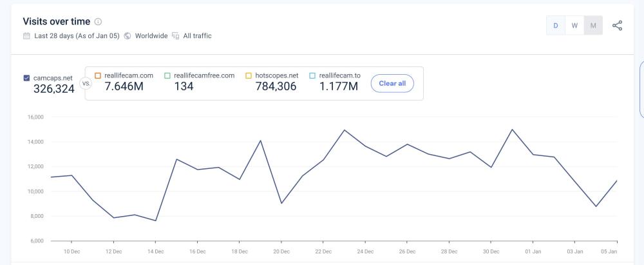This screenshot has width=644, height=265.
Task: Tick the reallifecamfree.com checkbox
Action: 167,75
